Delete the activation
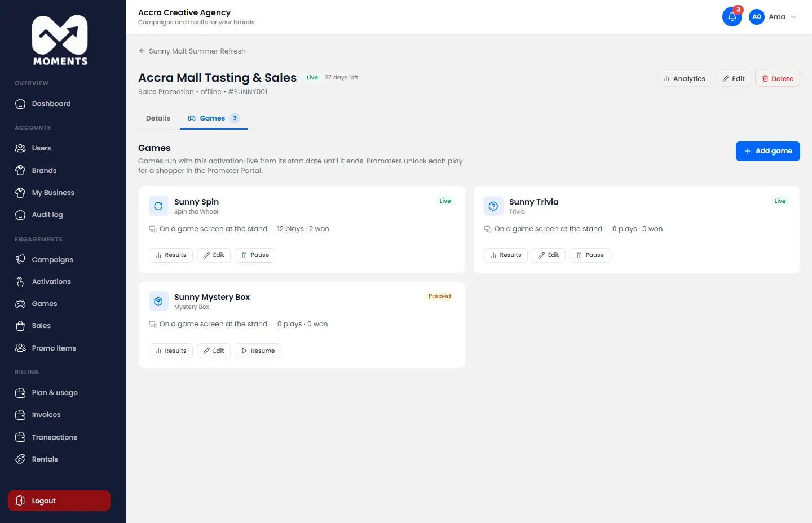Screen dimensions: 812x523 tap(778, 79)
